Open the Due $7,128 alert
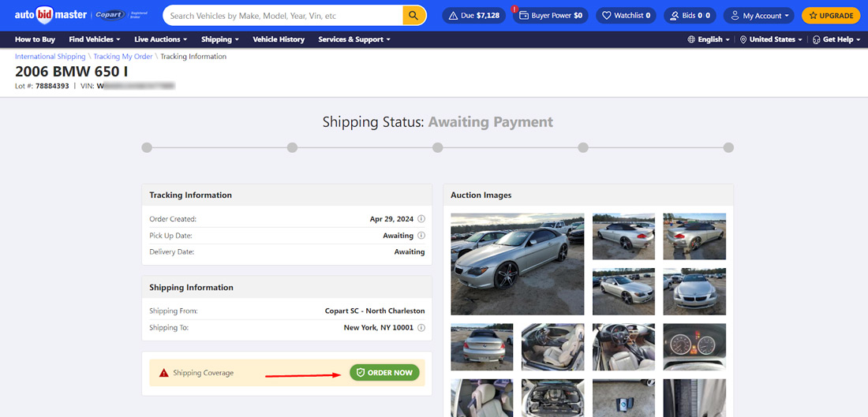 474,16
